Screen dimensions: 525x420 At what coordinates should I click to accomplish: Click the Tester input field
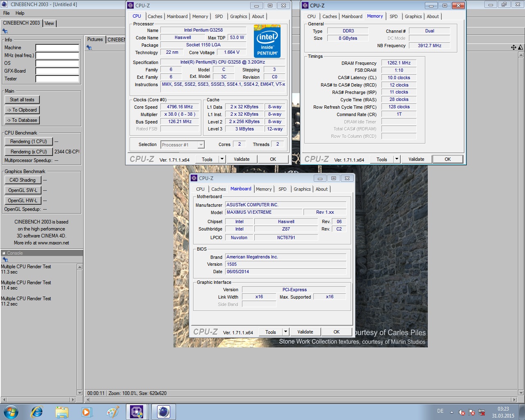pyautogui.click(x=57, y=79)
